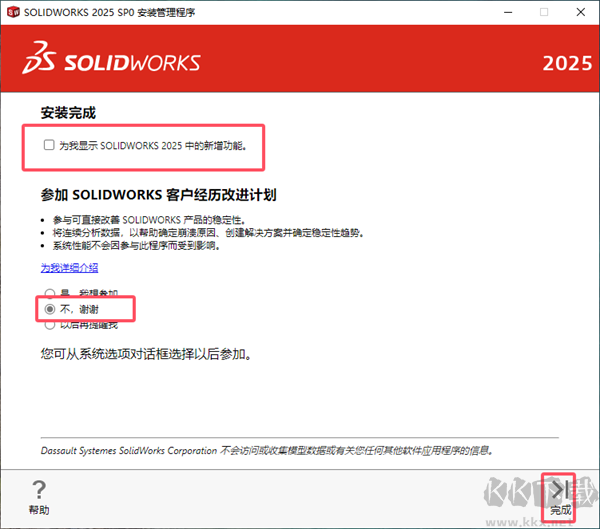Select the 以后再提醒我 radio option

click(49, 325)
